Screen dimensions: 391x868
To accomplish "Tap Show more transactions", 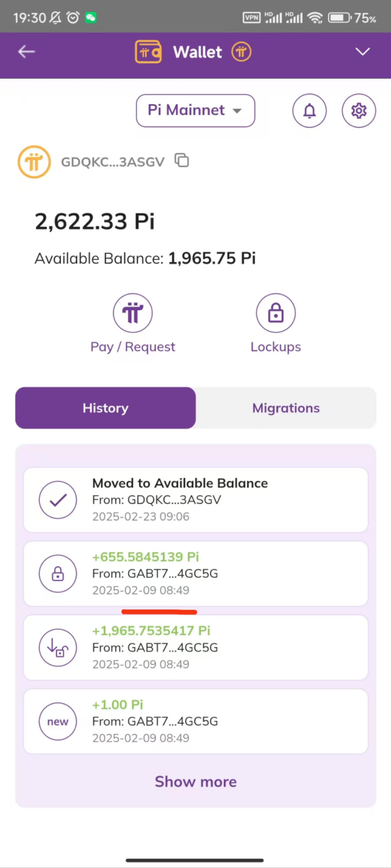I will pyautogui.click(x=196, y=781).
